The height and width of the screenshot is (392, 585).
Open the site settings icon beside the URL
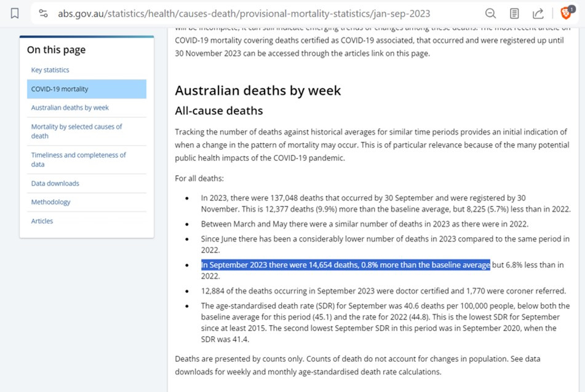point(43,14)
